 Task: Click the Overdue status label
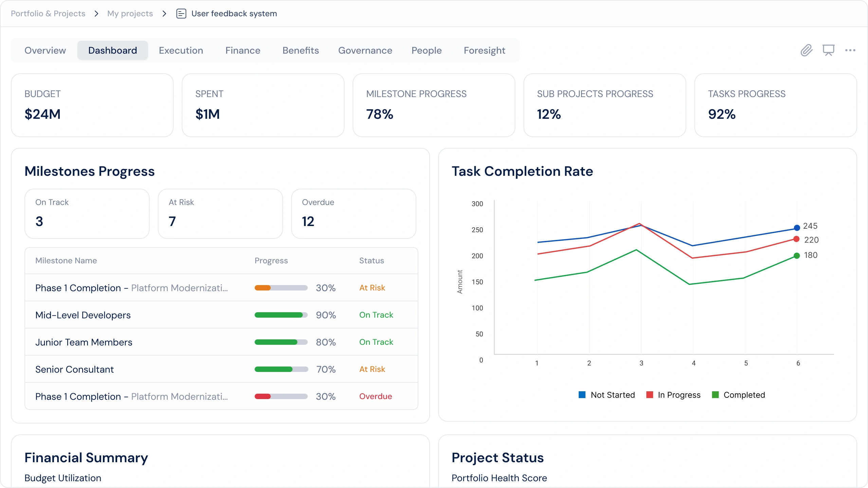pos(376,396)
